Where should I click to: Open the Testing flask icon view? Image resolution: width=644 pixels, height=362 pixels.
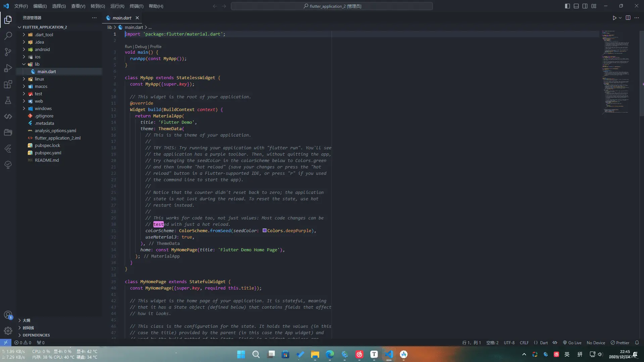coord(8,100)
